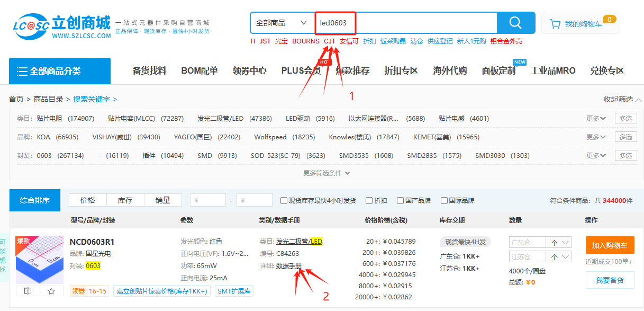Click the search input field

[405, 23]
